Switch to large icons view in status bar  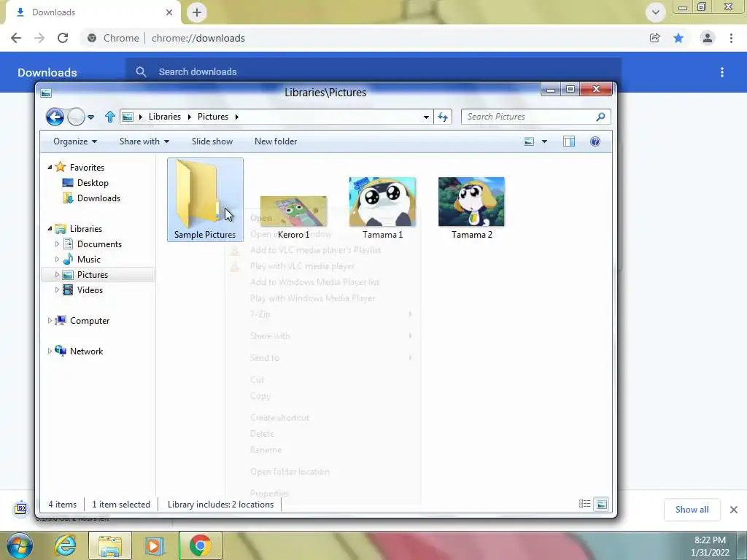pyautogui.click(x=602, y=504)
